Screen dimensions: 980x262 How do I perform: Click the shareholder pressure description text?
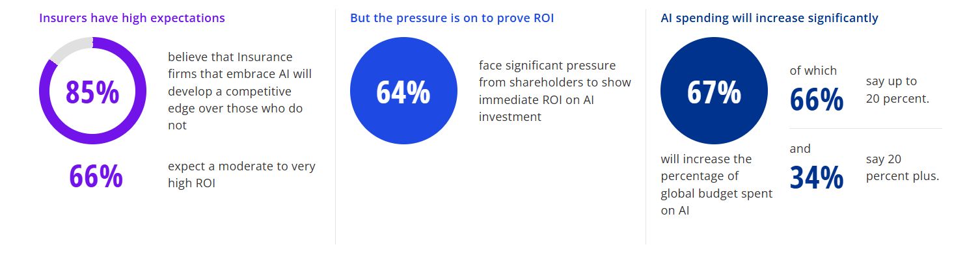coord(554,91)
